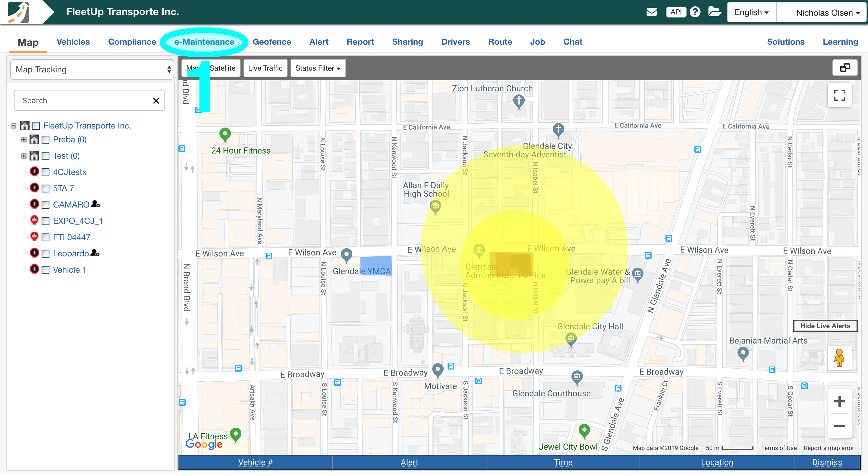The image size is (868, 476).
Task: Open the Compliance tab
Action: [x=132, y=42]
